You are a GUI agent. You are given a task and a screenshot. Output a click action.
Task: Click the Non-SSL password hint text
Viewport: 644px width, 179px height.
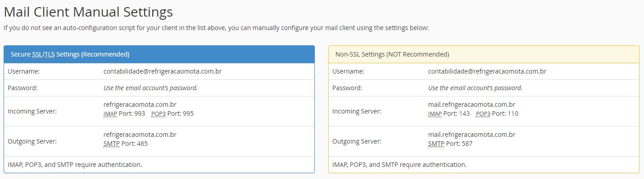pos(475,88)
